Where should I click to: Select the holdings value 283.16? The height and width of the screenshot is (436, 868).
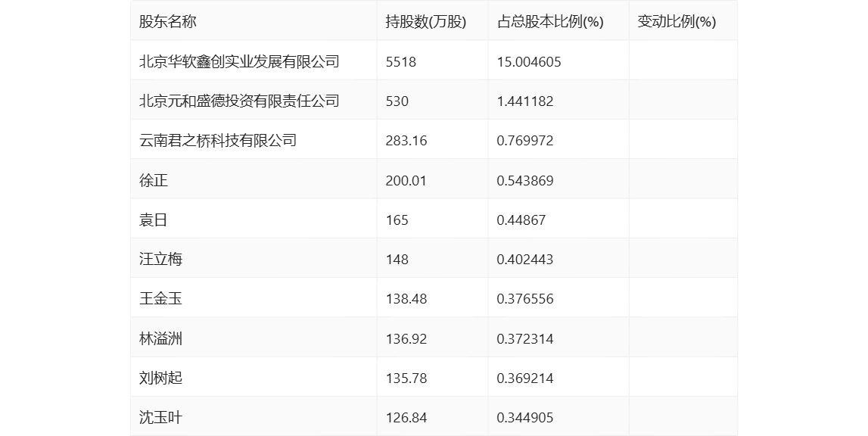[x=406, y=140]
